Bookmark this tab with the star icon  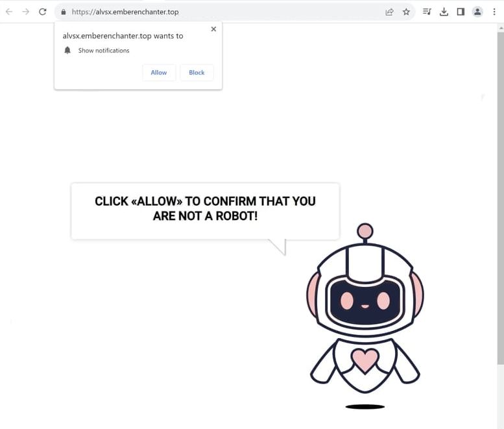(x=406, y=12)
